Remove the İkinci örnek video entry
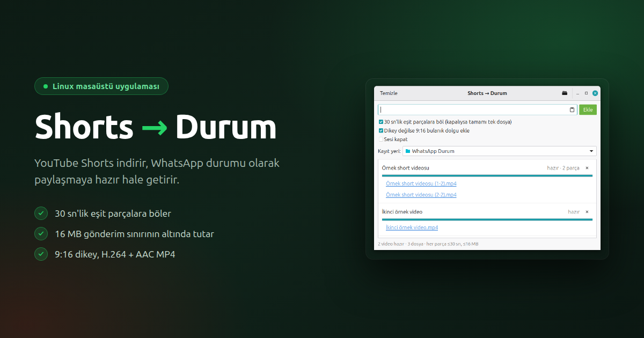The image size is (644, 338). pyautogui.click(x=587, y=212)
